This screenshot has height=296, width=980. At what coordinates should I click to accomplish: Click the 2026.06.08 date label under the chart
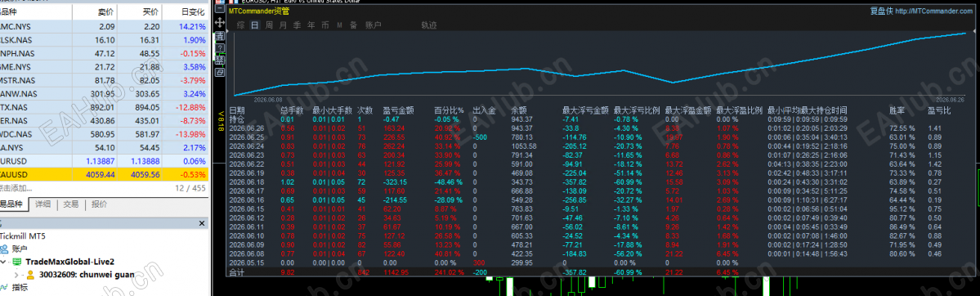pos(267,100)
